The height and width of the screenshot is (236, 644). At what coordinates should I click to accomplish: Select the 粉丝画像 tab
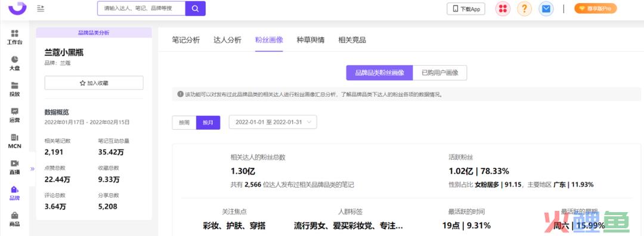(x=269, y=40)
